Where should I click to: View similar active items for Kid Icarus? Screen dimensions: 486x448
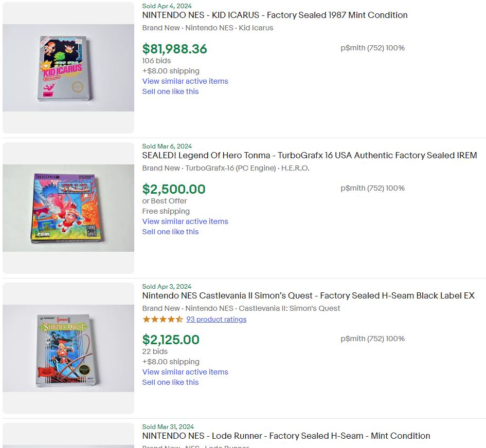[x=185, y=81]
